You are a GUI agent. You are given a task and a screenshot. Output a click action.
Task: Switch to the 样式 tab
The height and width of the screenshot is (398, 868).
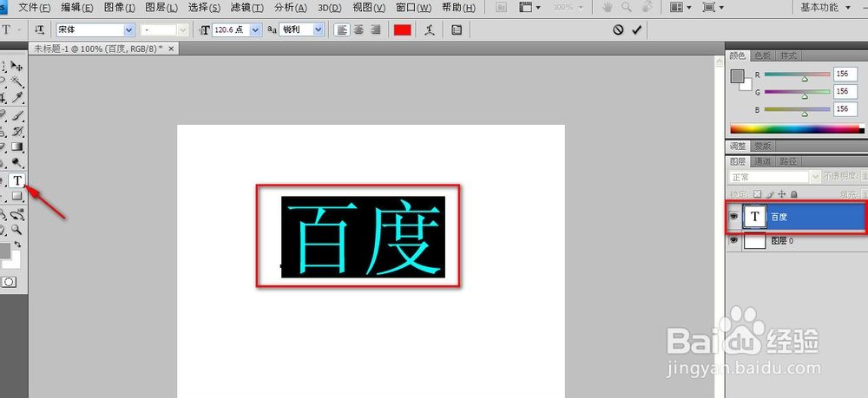pyautogui.click(x=788, y=55)
